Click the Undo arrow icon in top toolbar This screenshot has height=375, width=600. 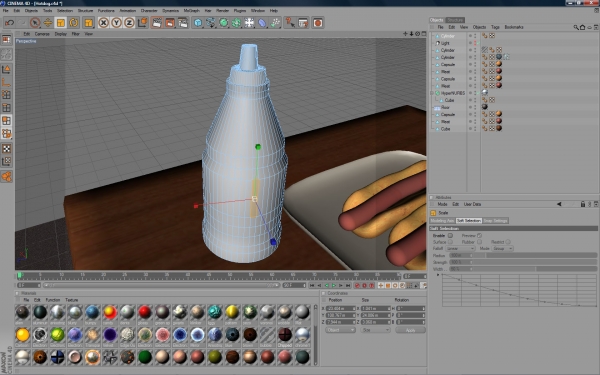10,23
